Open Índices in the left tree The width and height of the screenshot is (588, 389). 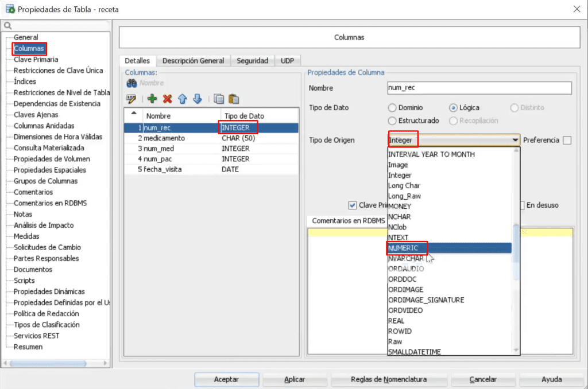25,81
